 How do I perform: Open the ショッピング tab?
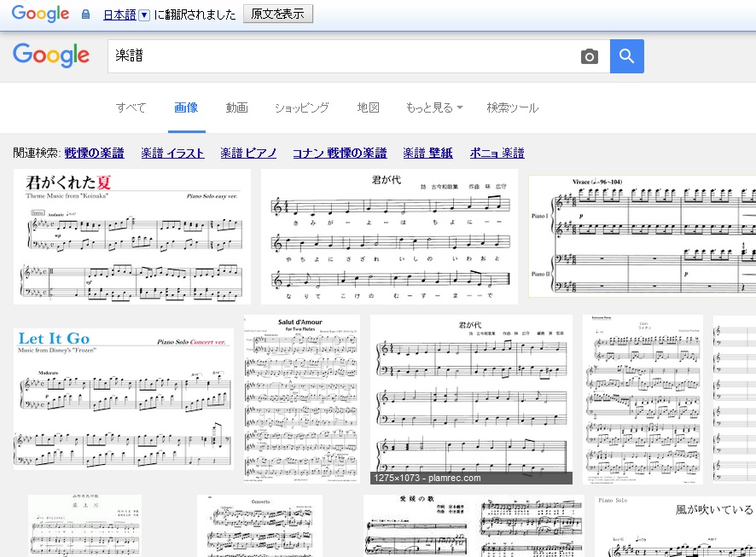click(x=301, y=107)
